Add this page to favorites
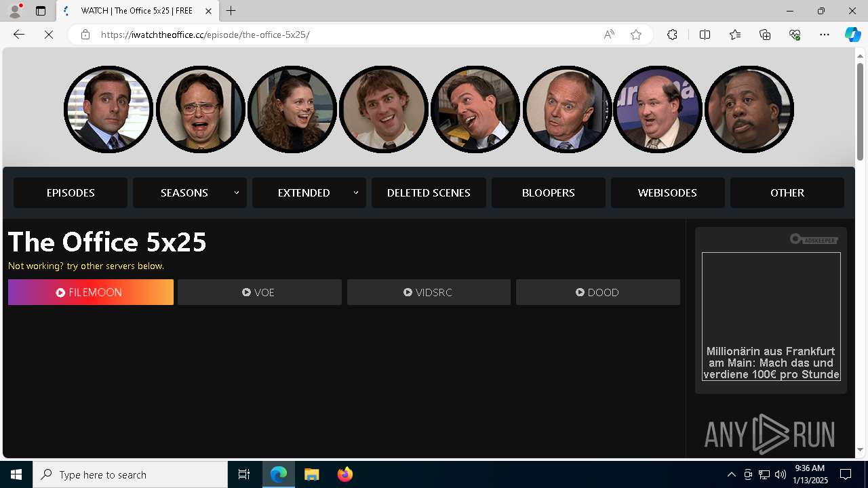The width and height of the screenshot is (868, 488). point(636,35)
